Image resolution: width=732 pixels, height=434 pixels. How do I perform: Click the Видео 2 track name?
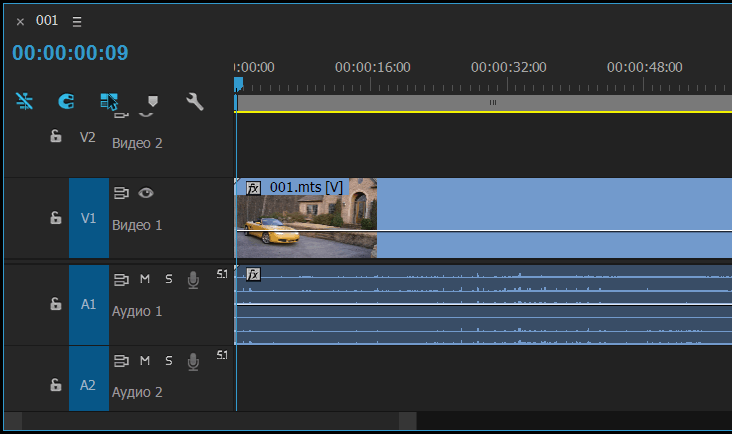137,143
